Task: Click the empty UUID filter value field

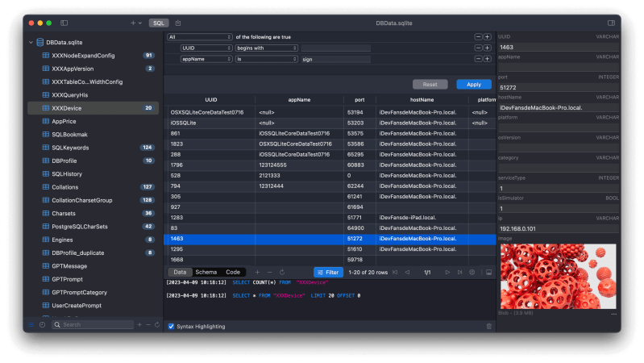Action: tap(335, 48)
